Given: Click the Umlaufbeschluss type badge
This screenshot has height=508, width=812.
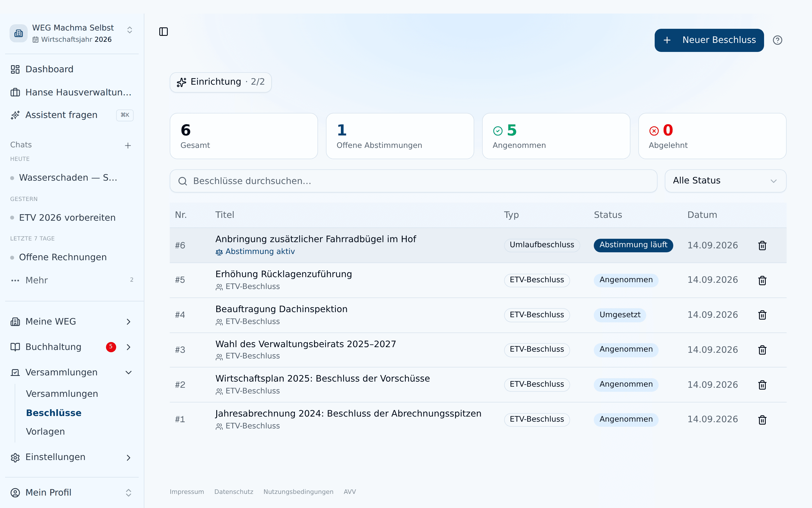Looking at the screenshot, I should pos(542,245).
